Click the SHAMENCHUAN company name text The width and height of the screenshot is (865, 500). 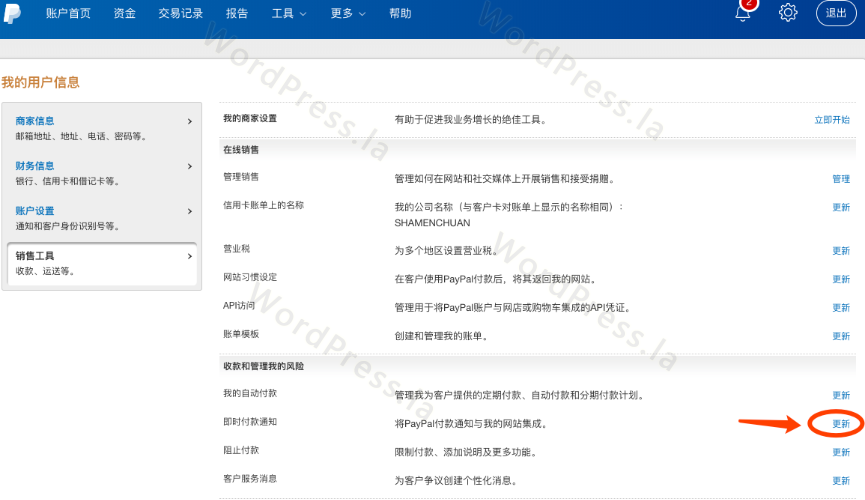coord(432,223)
